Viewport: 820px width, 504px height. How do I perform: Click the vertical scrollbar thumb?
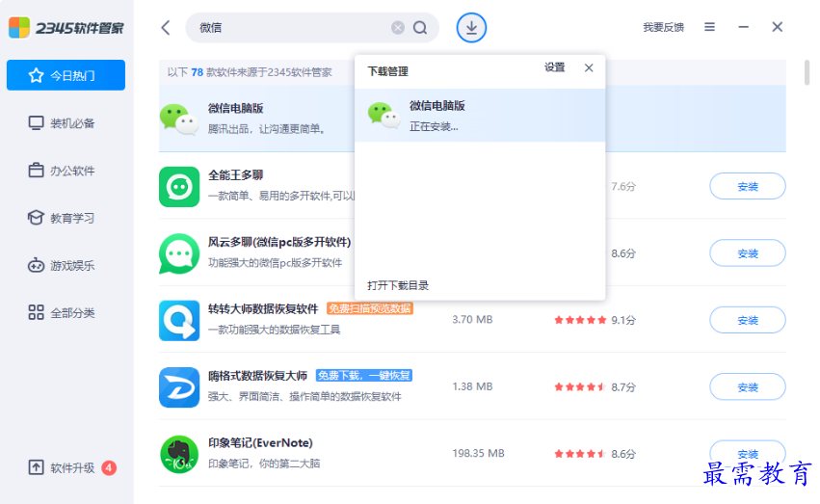807,72
